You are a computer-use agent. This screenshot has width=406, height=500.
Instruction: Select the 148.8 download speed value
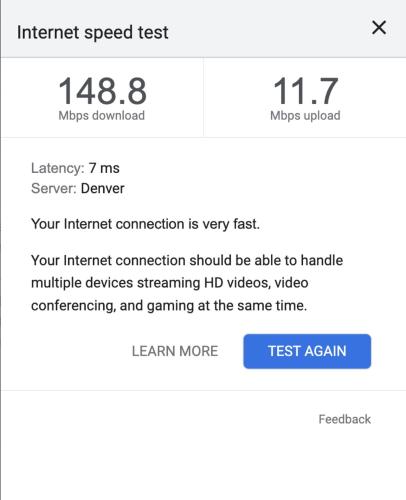pos(102,91)
